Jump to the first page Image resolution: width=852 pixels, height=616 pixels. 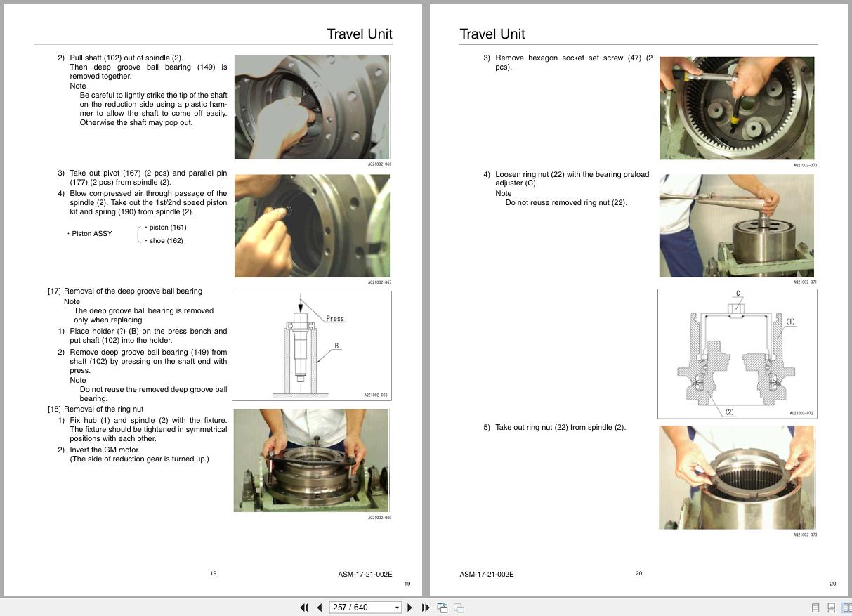(x=304, y=607)
